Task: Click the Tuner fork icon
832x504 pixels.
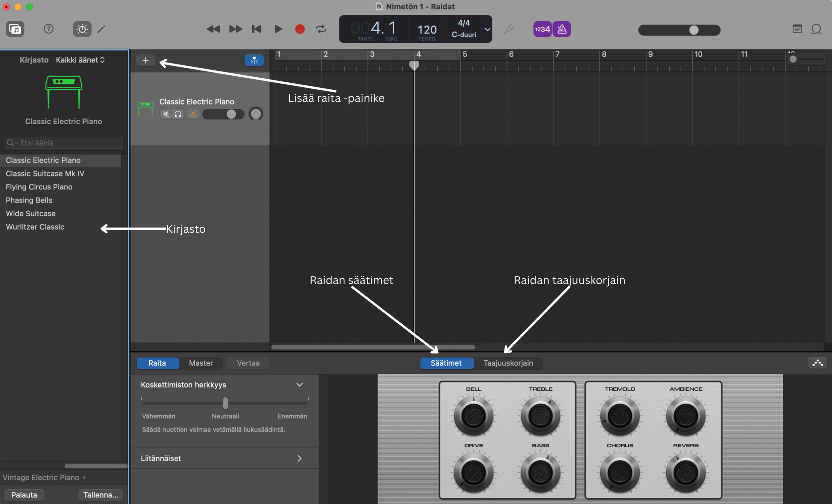Action: pos(509,29)
